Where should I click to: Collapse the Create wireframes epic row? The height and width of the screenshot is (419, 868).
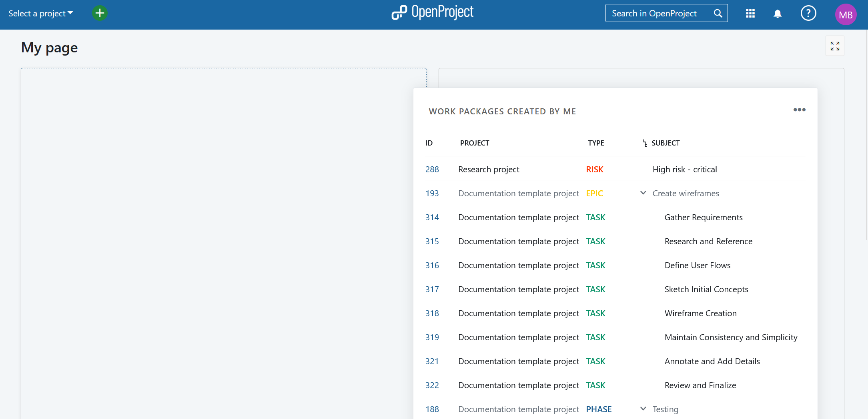click(x=643, y=193)
